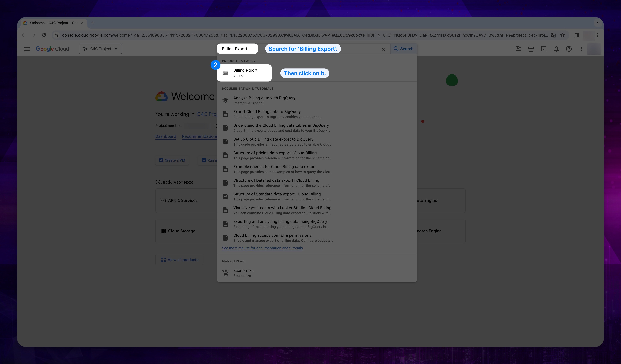Go forward with browser forward arrow
This screenshot has width=621, height=364.
[34, 35]
